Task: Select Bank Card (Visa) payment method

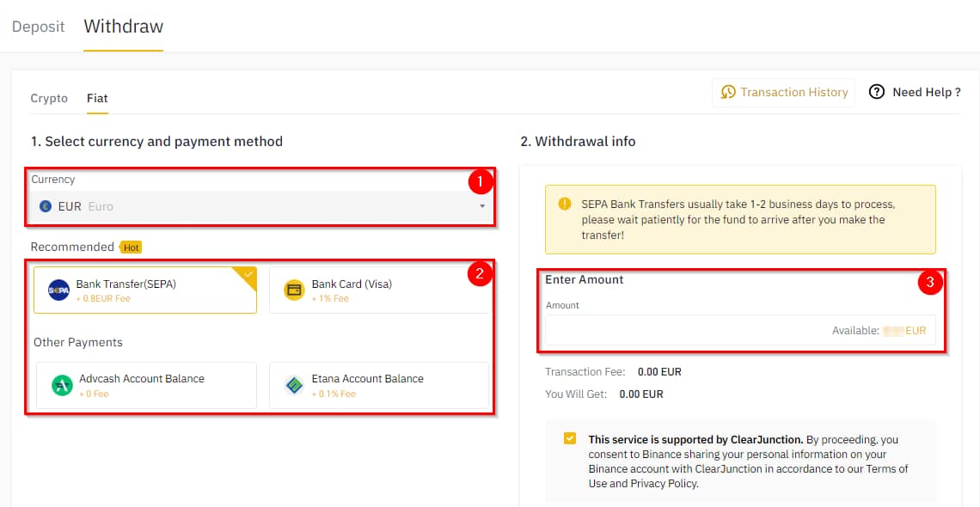Action: (x=378, y=290)
